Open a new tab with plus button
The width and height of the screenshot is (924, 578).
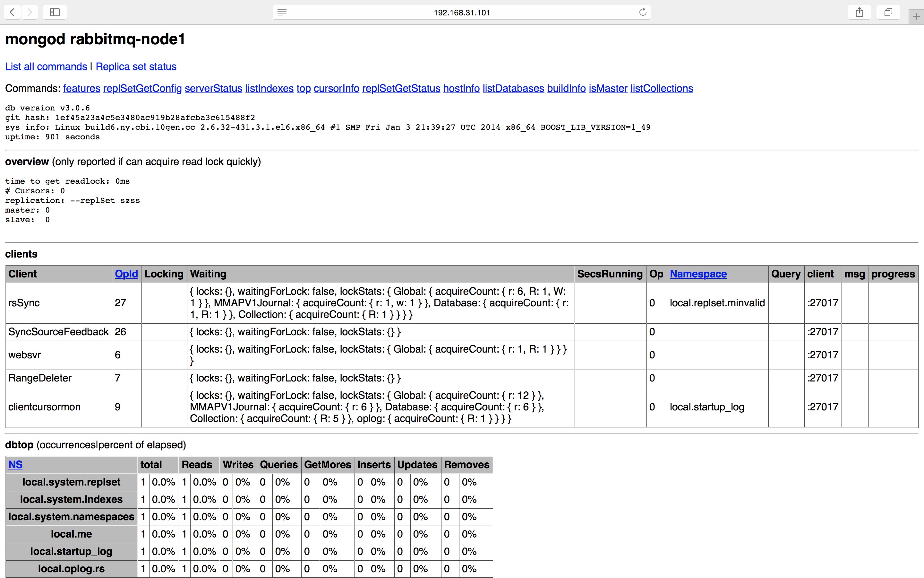tap(916, 17)
